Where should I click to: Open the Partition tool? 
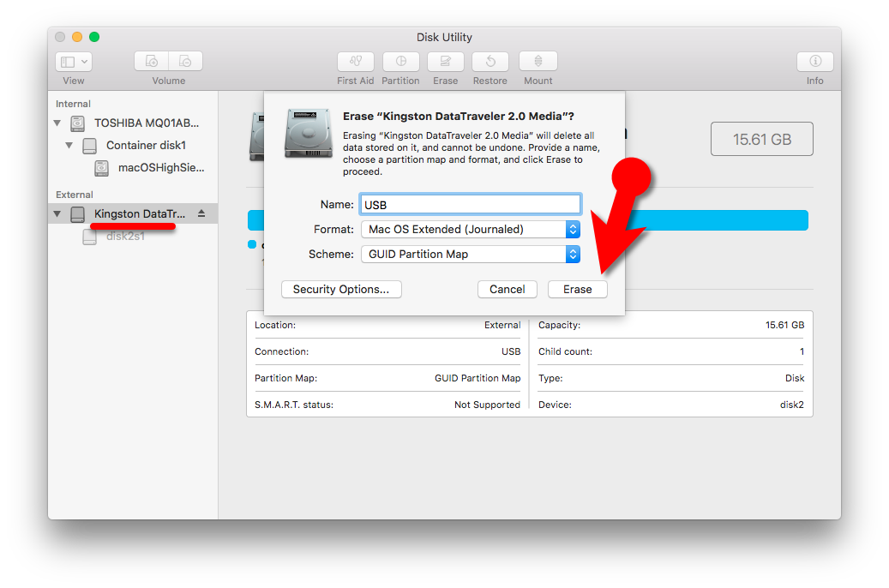(x=401, y=61)
